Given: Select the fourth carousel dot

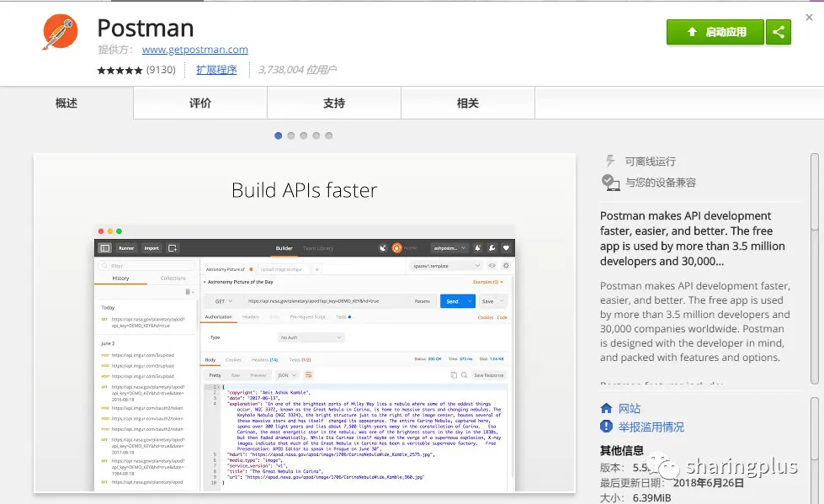Looking at the screenshot, I should tap(316, 135).
